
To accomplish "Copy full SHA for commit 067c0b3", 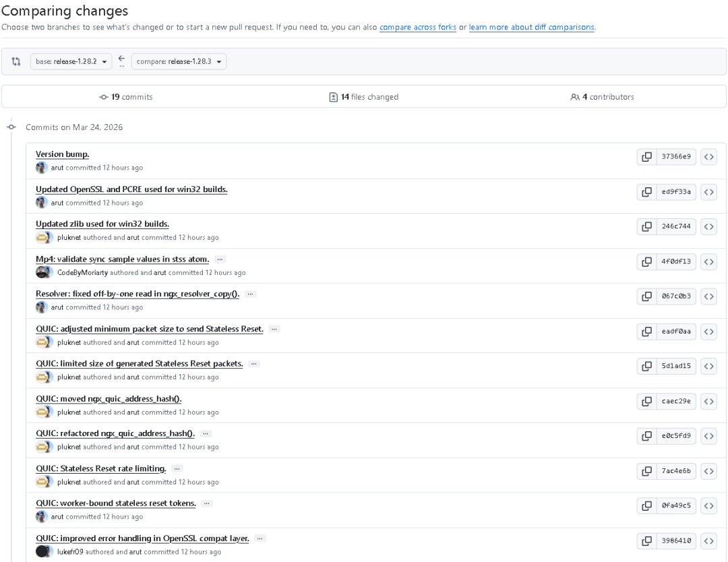I will coord(646,296).
